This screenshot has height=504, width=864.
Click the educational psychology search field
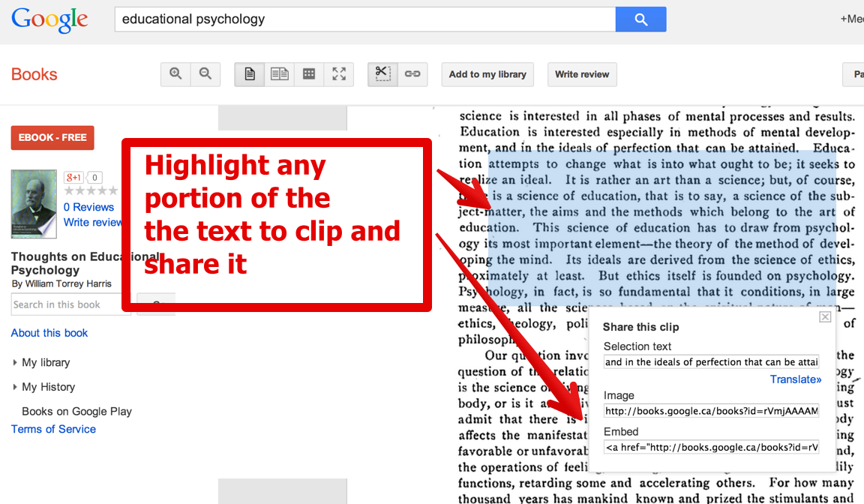click(x=364, y=19)
